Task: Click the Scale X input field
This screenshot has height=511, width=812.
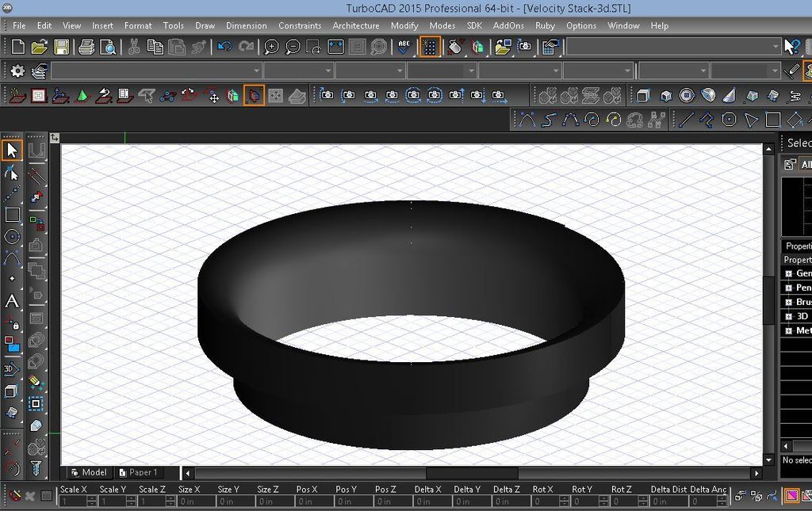Action: (73, 501)
